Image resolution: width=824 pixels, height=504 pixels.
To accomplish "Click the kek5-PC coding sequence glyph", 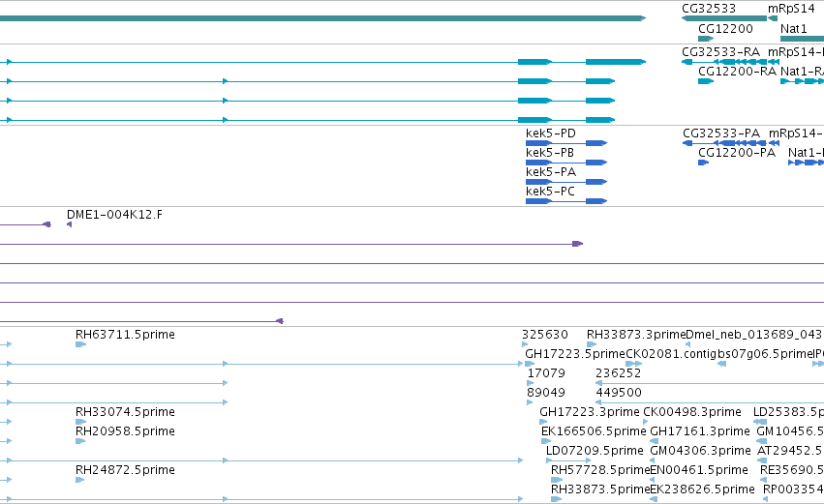I will (x=566, y=201).
